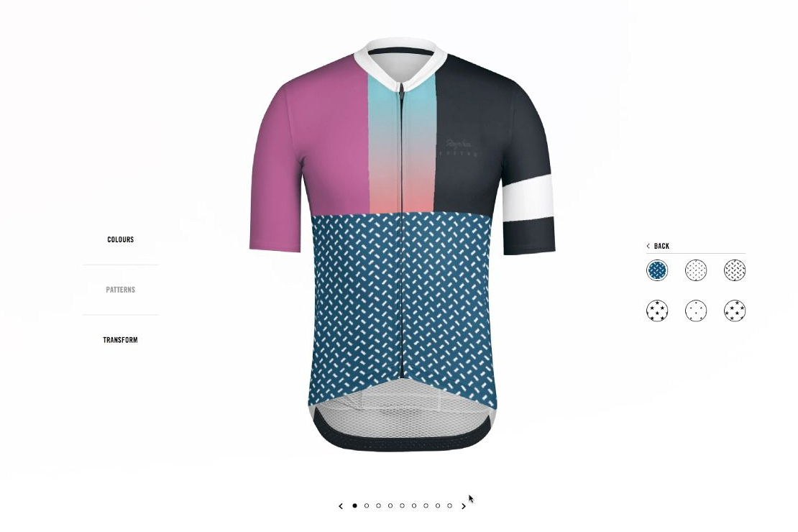This screenshot has width=798, height=532.
Task: Choose the sparse small stars pattern
Action: coord(696,311)
